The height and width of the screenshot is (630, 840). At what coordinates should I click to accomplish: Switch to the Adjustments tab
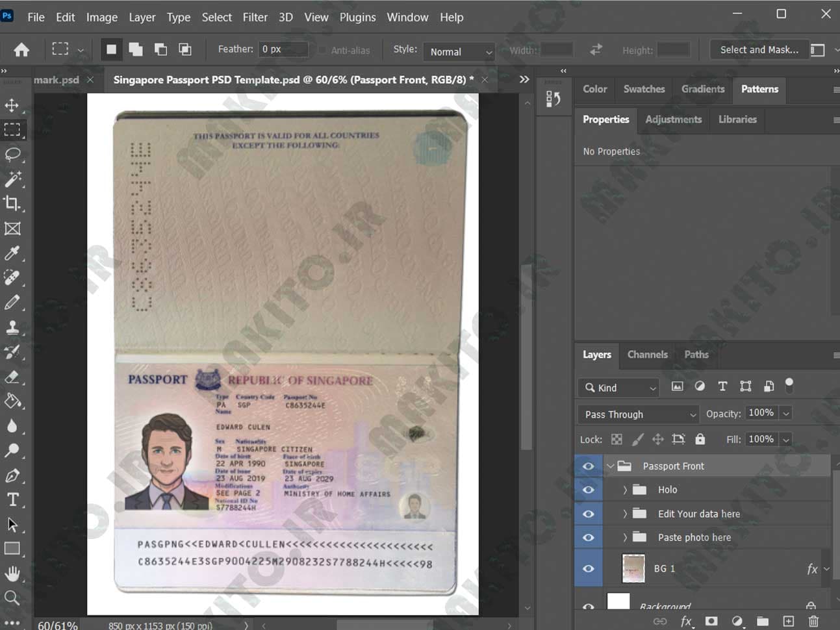click(x=673, y=120)
